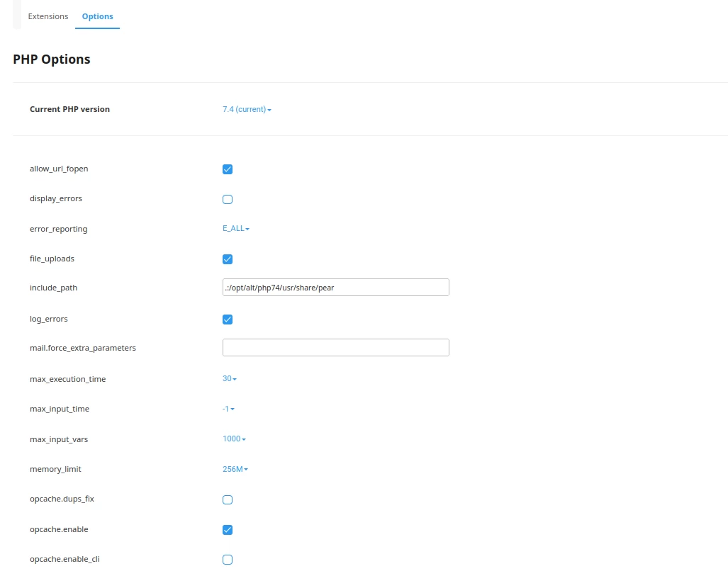Click the Current PHP version label
The image size is (728, 571).
point(69,109)
